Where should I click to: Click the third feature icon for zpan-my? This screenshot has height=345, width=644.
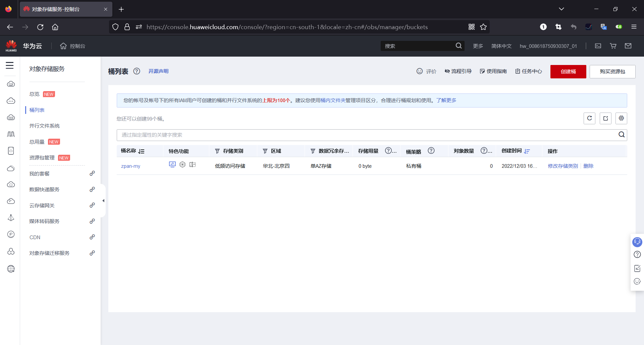[x=193, y=164]
